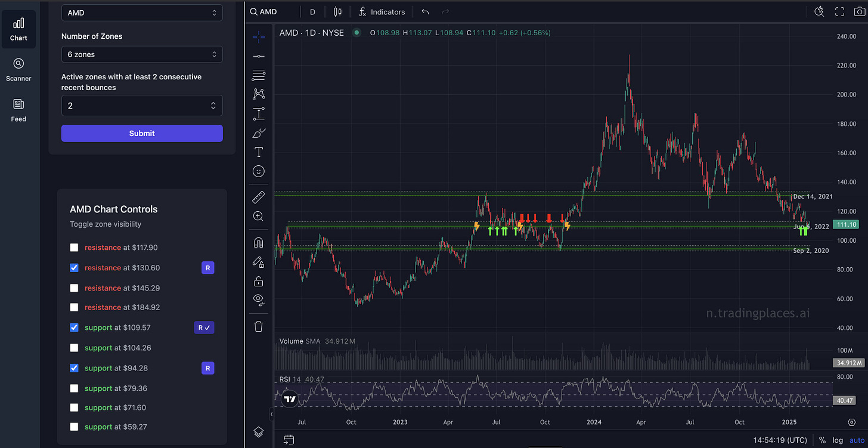The image size is (868, 448).
Task: Enable support at $79.36 zone
Action: click(74, 388)
